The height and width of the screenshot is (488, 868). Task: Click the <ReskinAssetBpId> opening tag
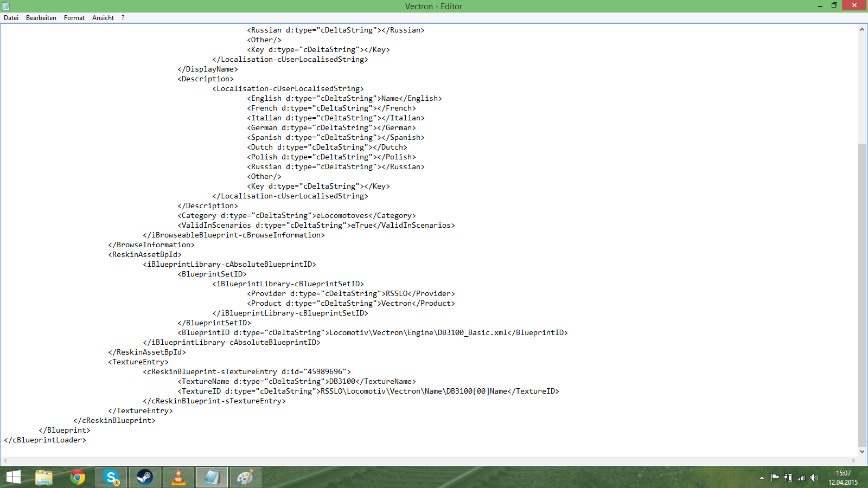(x=145, y=255)
